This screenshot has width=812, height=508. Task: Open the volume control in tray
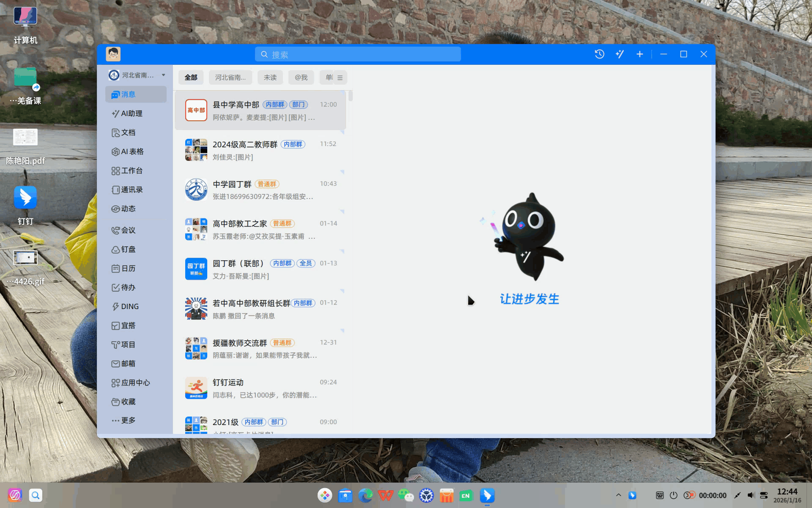click(x=751, y=495)
